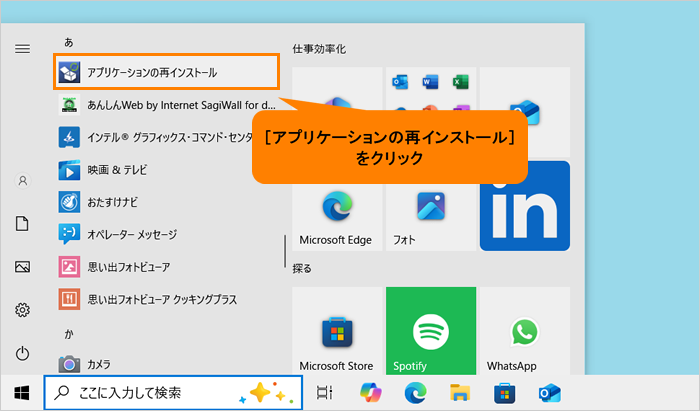Click Power button in Start sidebar
This screenshot has height=411, width=700.
pos(22,353)
